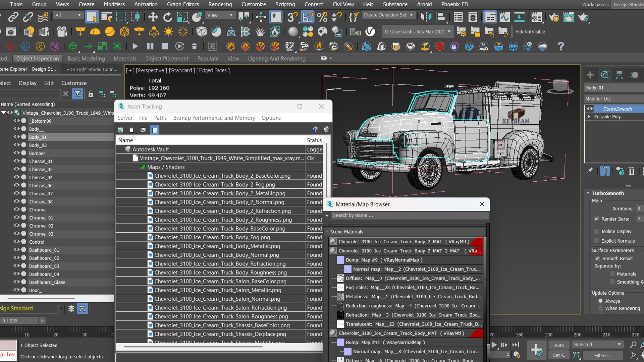Viewport: 644px width, 362px height.
Task: Activate the Unlink Selection tool
Action: click(x=28, y=17)
